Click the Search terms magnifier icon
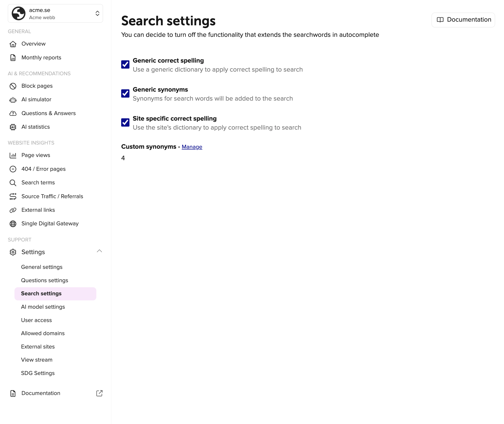Viewport: 504px width, 424px height. click(13, 183)
